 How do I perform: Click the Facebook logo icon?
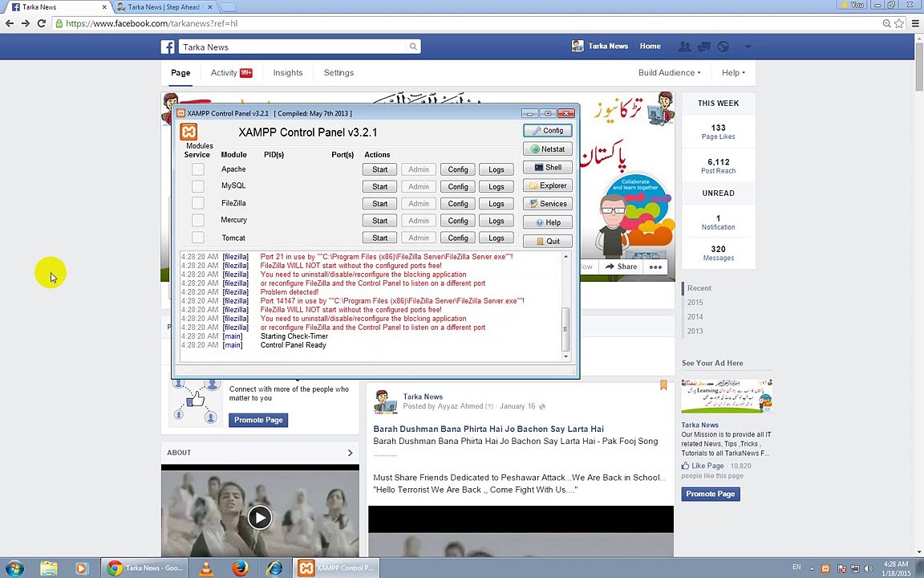168,47
